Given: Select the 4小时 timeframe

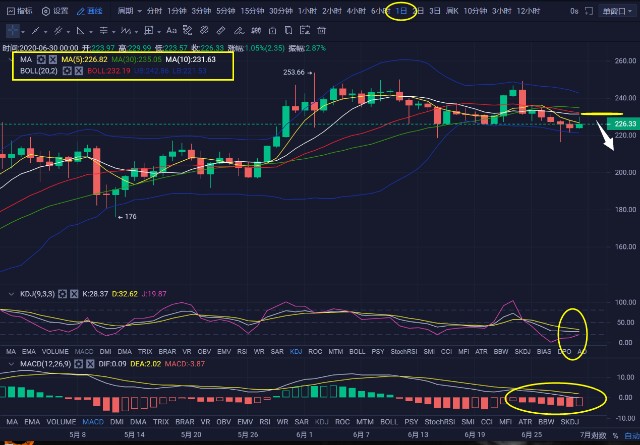Looking at the screenshot, I should point(356,11).
